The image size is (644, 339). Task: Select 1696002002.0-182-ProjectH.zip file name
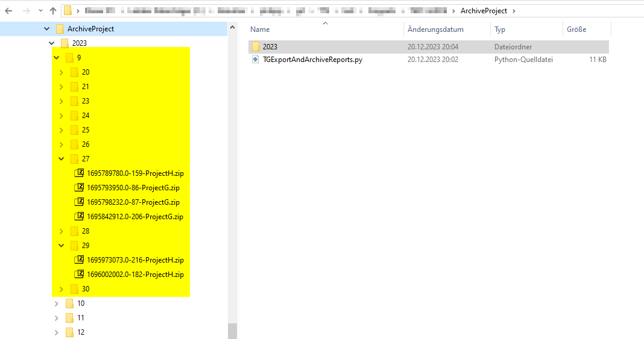coord(135,274)
